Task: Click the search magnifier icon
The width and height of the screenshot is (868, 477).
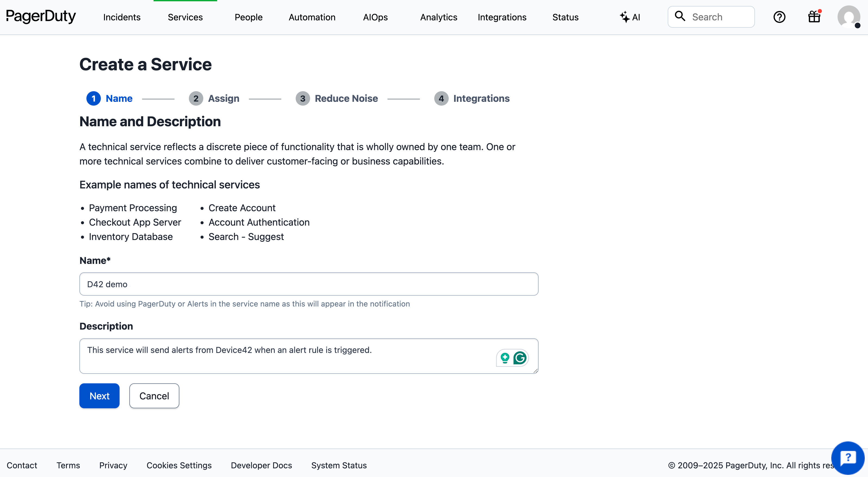Action: (x=680, y=17)
